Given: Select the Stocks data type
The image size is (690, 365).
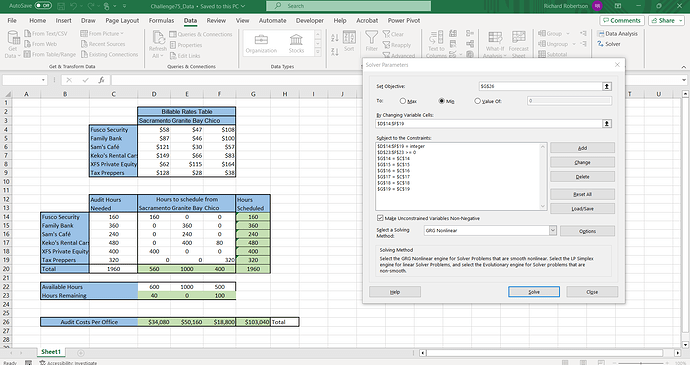Looking at the screenshot, I should (x=296, y=43).
